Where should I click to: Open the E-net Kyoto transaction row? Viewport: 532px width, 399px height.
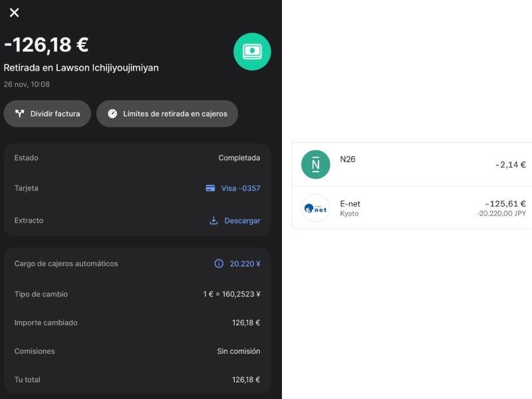click(412, 207)
